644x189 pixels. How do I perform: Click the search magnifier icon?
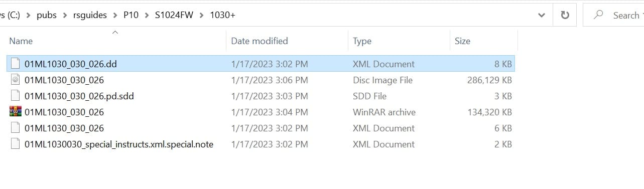598,15
